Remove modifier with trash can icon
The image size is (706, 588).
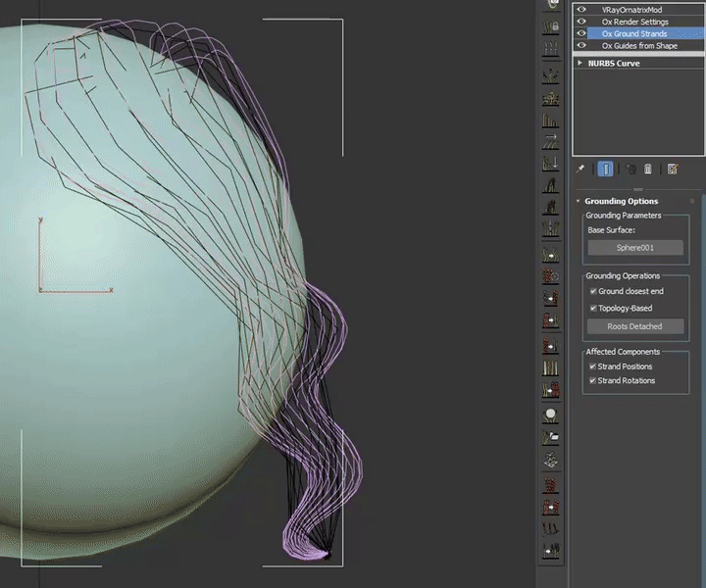[x=648, y=169]
